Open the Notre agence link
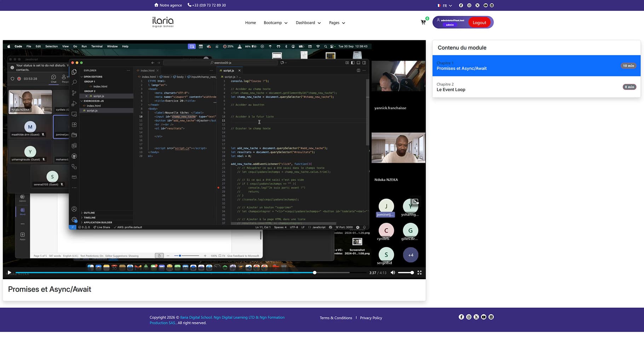The width and height of the screenshot is (644, 351). 168,5
